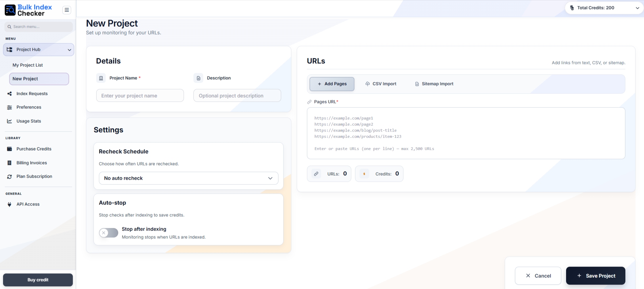
Task: Click the cloud upload icon on CSV Import
Action: tap(368, 84)
